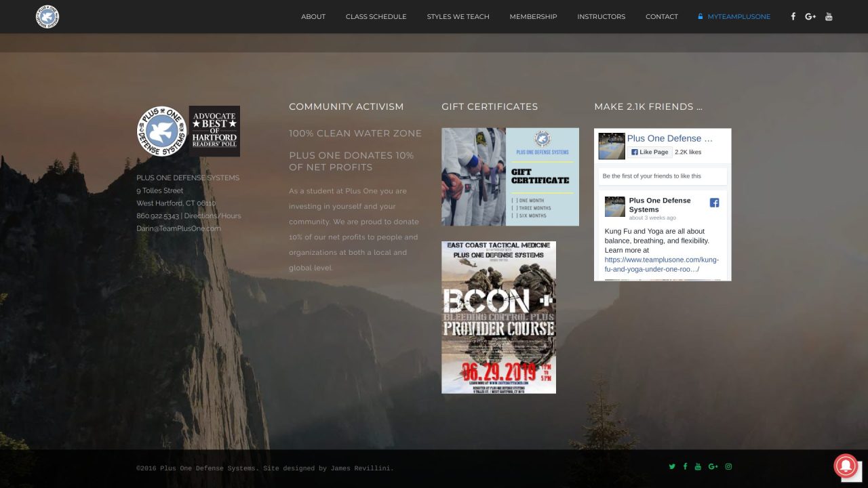Open the YouTube icon in the top navigation bar
868x488 pixels.
point(829,16)
